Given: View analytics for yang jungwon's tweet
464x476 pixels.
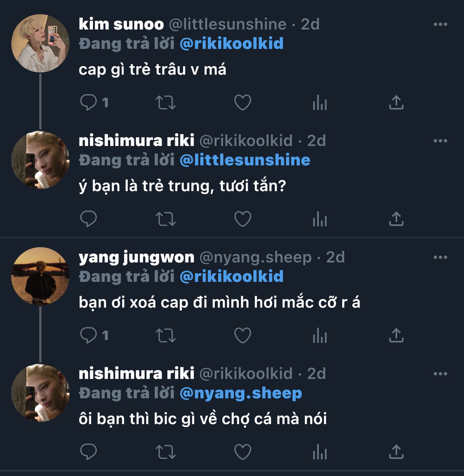Looking at the screenshot, I should point(320,335).
